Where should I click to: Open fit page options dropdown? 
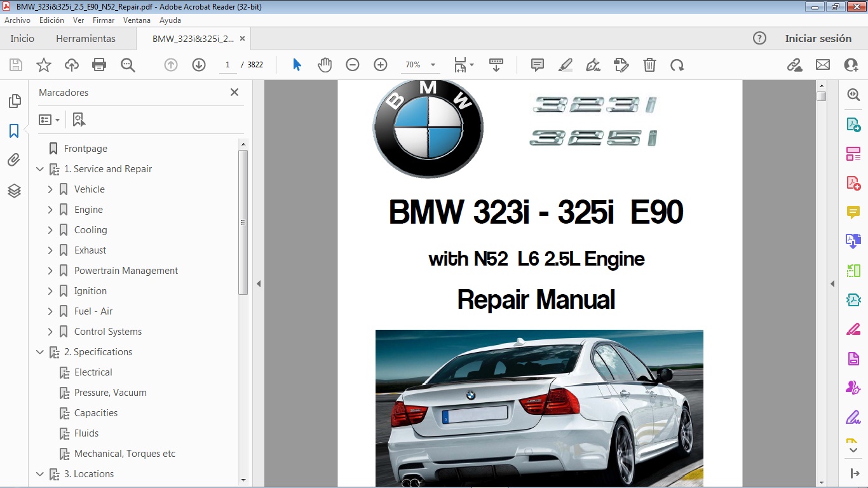pos(471,65)
